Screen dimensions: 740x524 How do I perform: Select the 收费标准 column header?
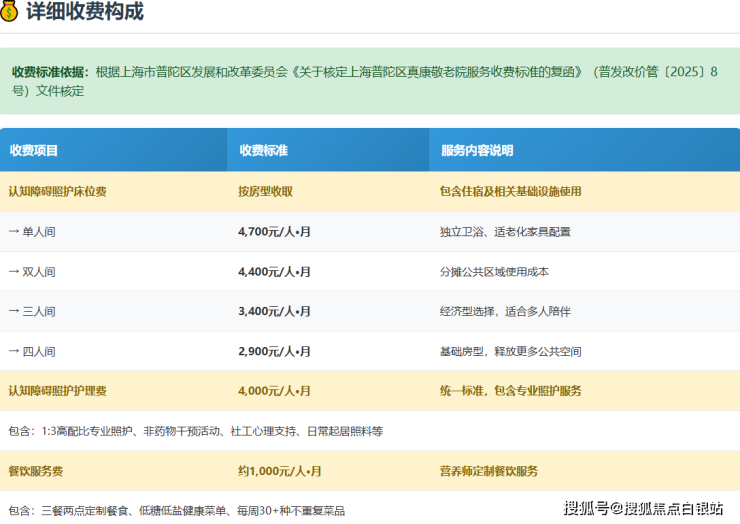pyautogui.click(x=263, y=151)
